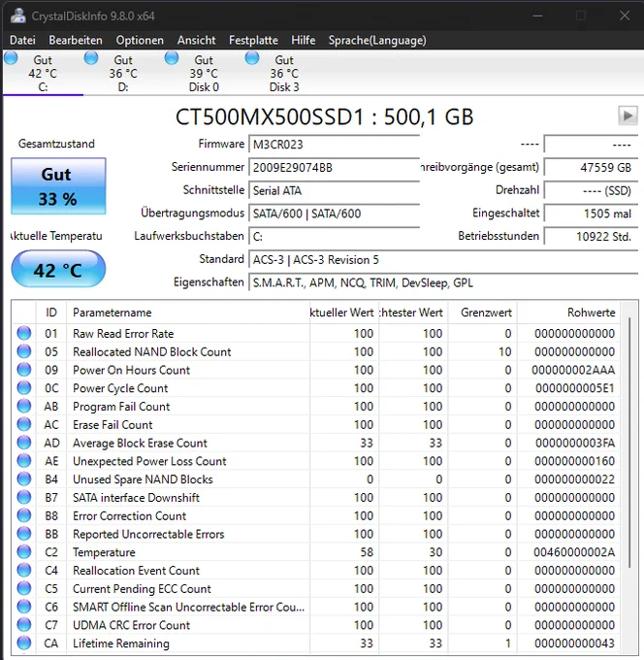Select the Unused Spare NAND Blocks name

tap(143, 479)
